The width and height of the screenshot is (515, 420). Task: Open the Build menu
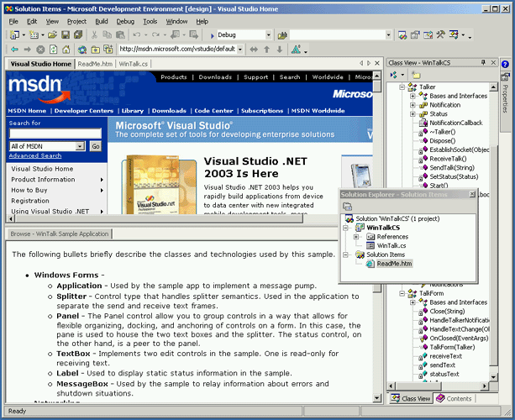102,22
